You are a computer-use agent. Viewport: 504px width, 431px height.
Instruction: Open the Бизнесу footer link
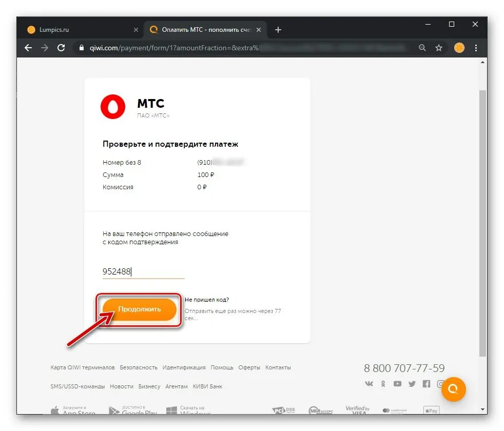coord(149,386)
